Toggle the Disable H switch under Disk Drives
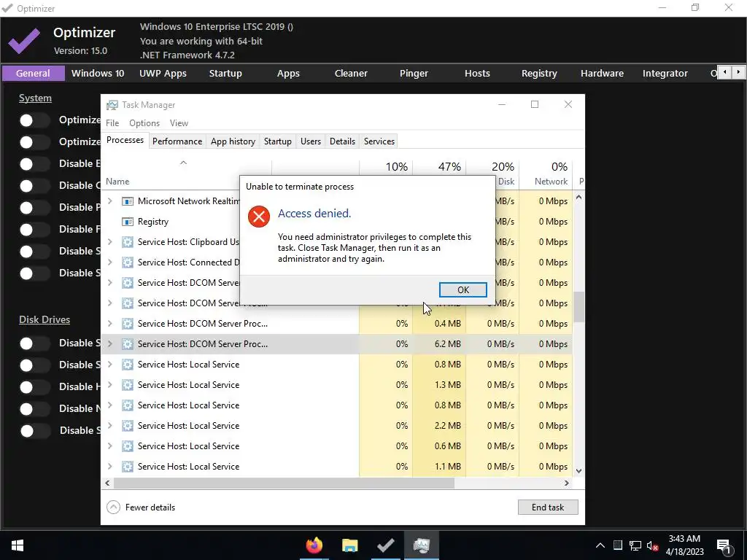Image resolution: width=747 pixels, height=560 pixels. tap(34, 386)
